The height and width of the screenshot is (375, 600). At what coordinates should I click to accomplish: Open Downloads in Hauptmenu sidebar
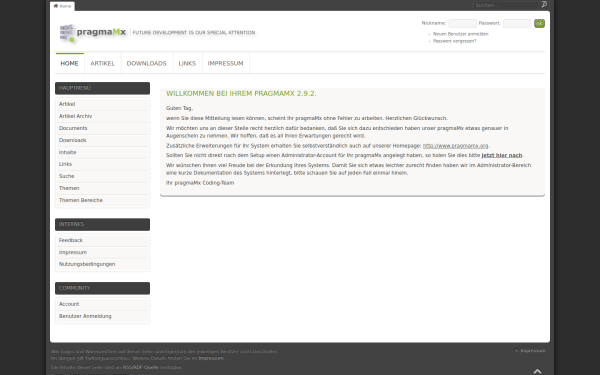(x=102, y=140)
